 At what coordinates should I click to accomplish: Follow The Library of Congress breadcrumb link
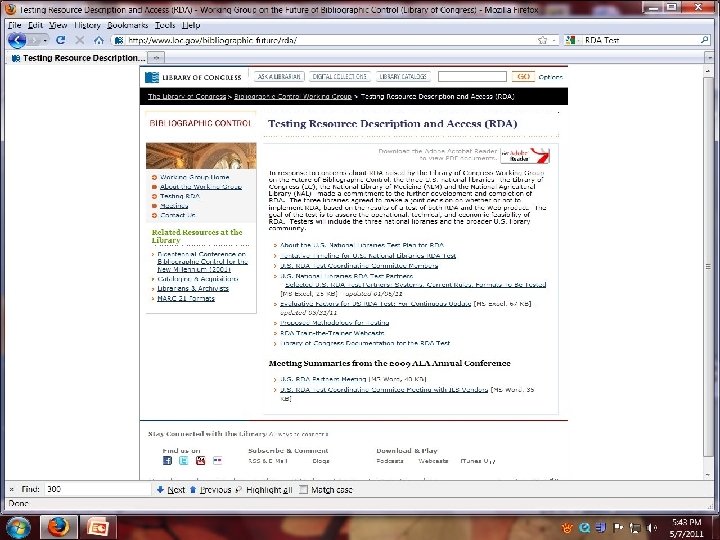coord(187,96)
